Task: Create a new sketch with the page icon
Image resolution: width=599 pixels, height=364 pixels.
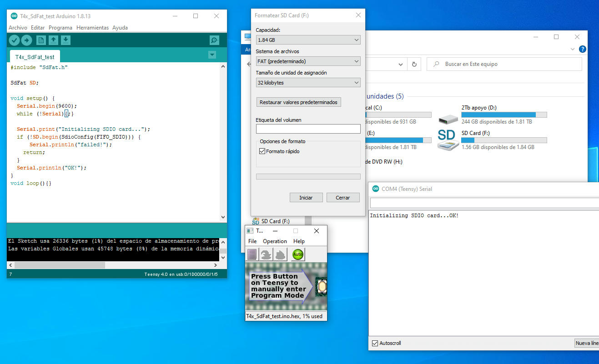Action: pyautogui.click(x=41, y=40)
